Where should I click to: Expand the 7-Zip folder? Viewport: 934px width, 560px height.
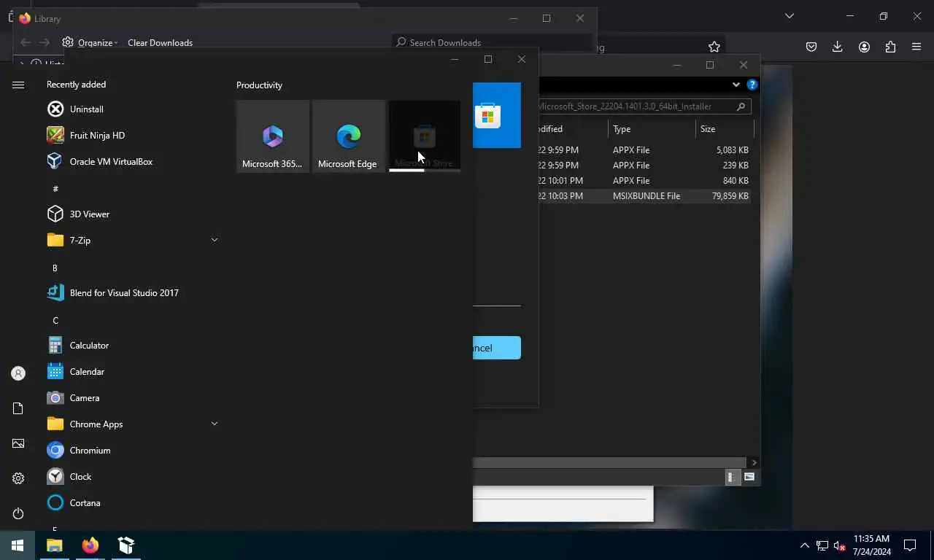[215, 240]
